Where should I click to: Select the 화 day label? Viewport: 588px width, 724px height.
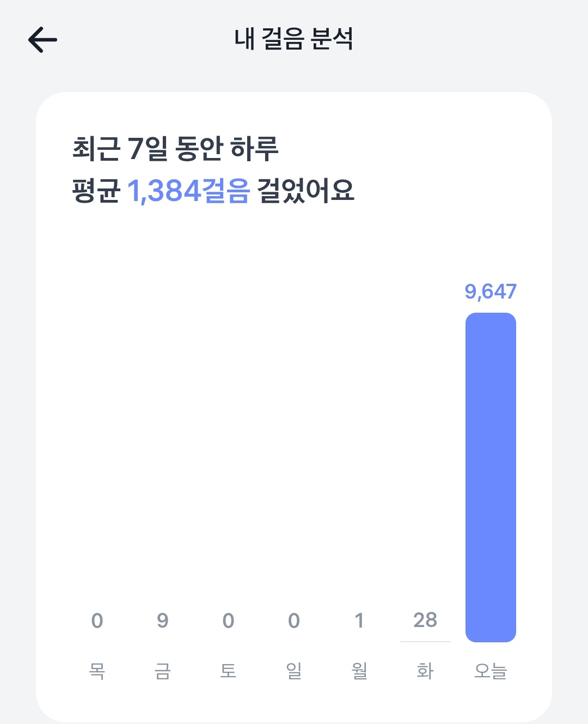[x=425, y=671]
